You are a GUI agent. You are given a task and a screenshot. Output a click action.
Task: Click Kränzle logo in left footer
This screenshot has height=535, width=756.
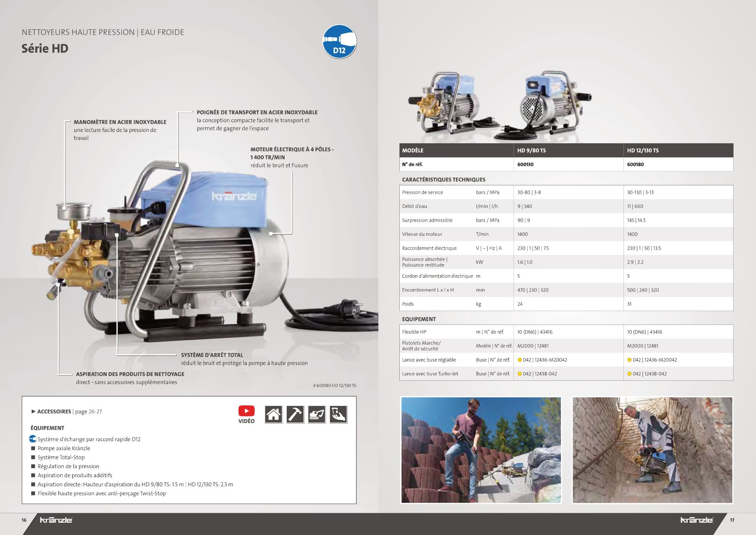pos(56,520)
